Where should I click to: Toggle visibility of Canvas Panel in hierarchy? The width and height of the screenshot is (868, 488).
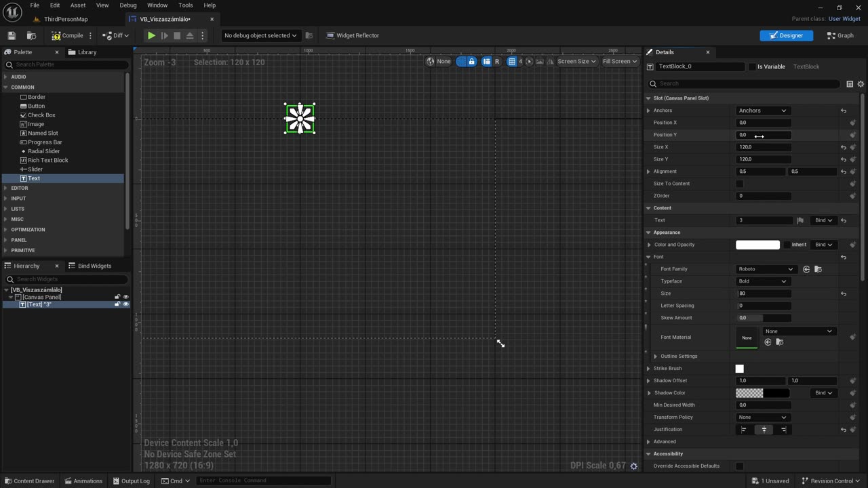tap(125, 297)
